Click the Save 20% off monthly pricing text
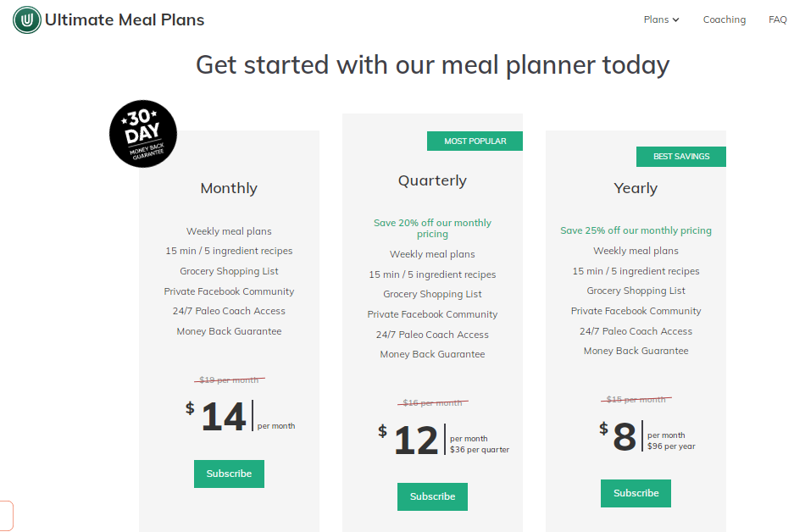794x532 pixels. 432,228
